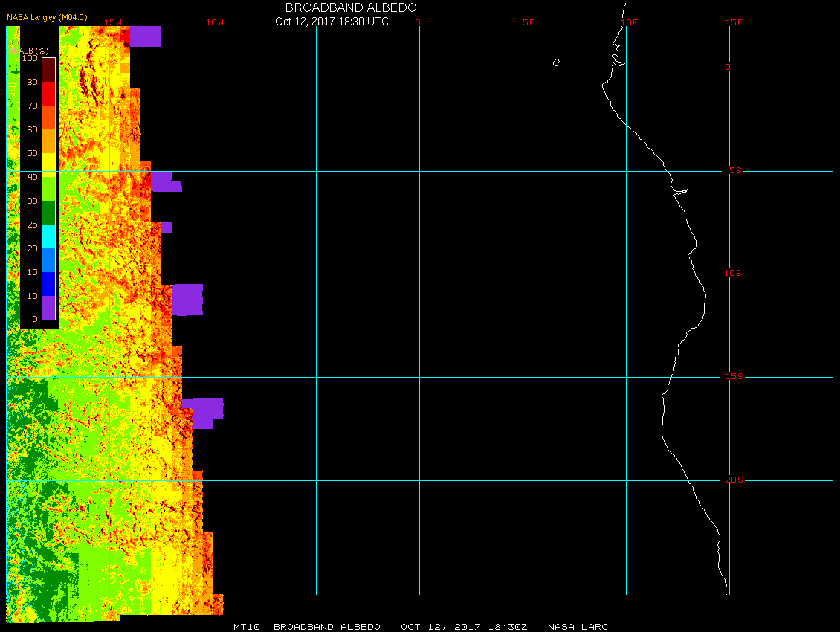Select the dark green 25–30 legend block
This screenshot has height=632, width=840.
[48, 213]
